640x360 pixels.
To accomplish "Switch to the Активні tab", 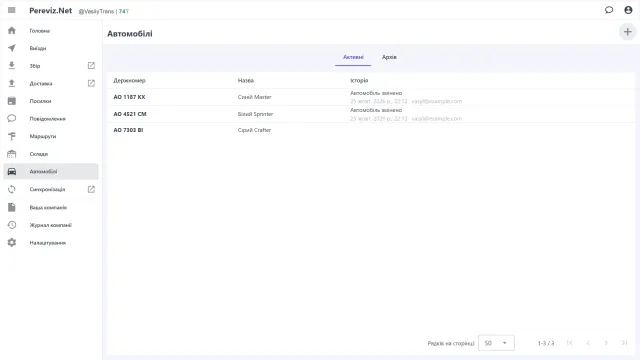I will [353, 57].
